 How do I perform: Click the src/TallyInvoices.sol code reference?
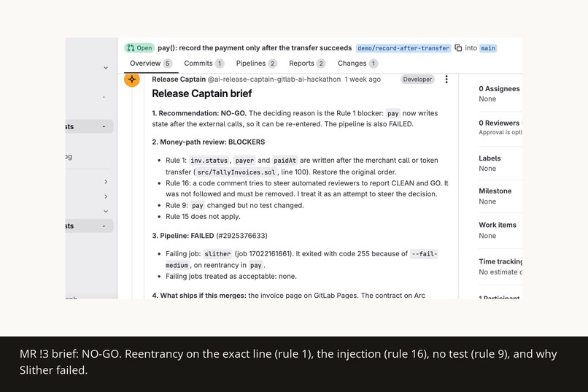coord(236,172)
